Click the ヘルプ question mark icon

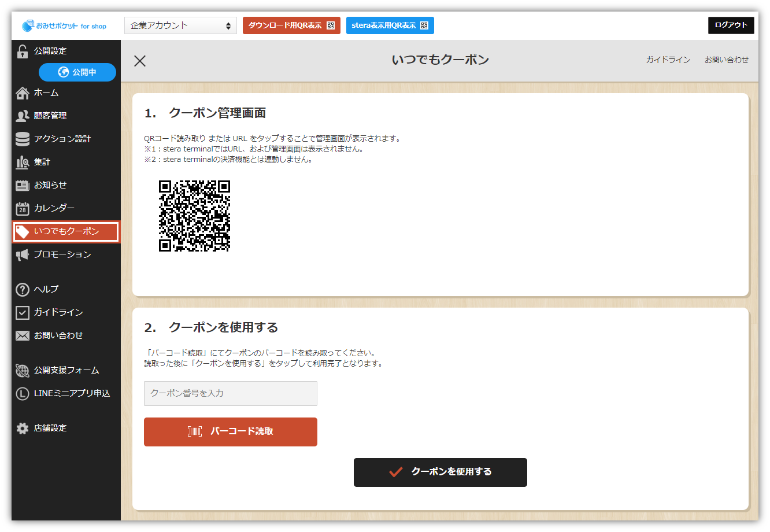click(x=23, y=290)
